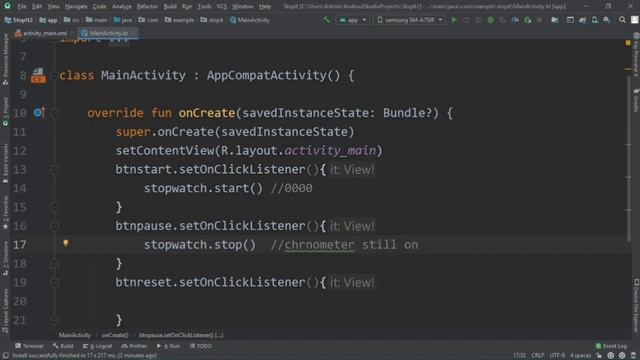Viewport: 640px width, 360px height.
Task: Click the Make Project hammer icon
Action: click(327, 20)
